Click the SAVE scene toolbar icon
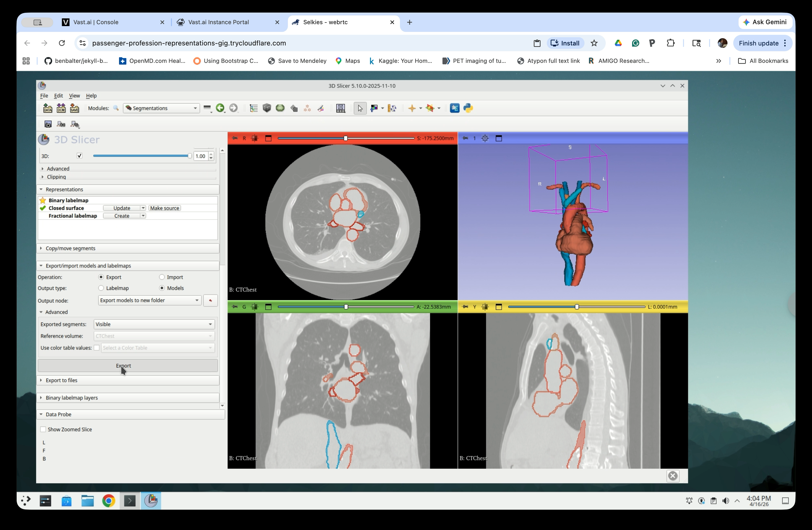Viewport: 812px width, 530px height. (74, 108)
